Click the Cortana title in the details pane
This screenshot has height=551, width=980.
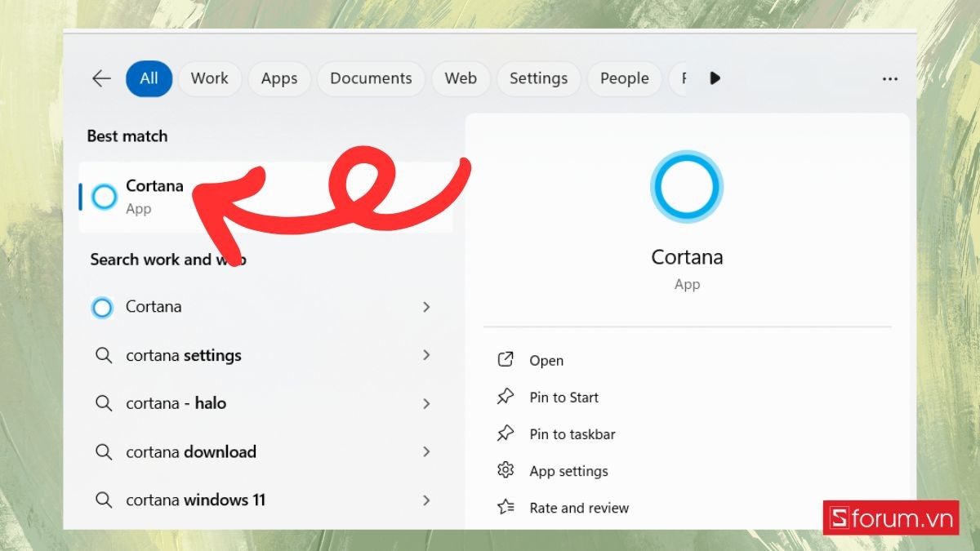687,257
